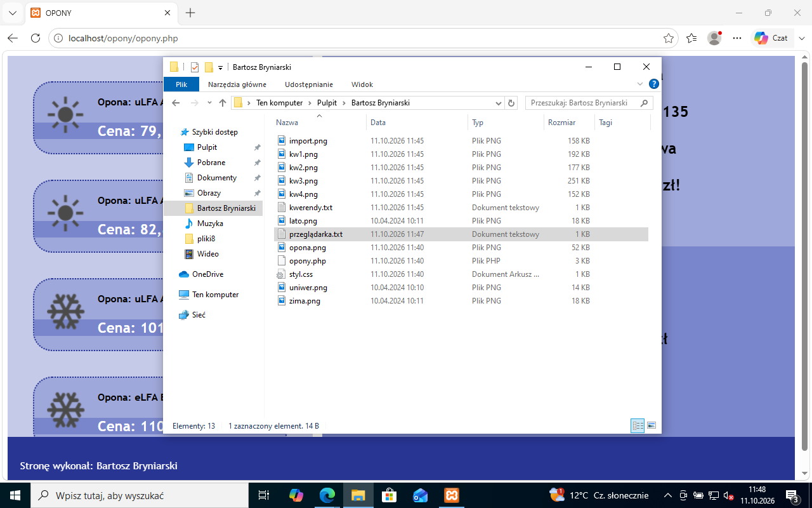The width and height of the screenshot is (812, 508).
Task: Select OneDrive in navigation pane
Action: coord(207,274)
